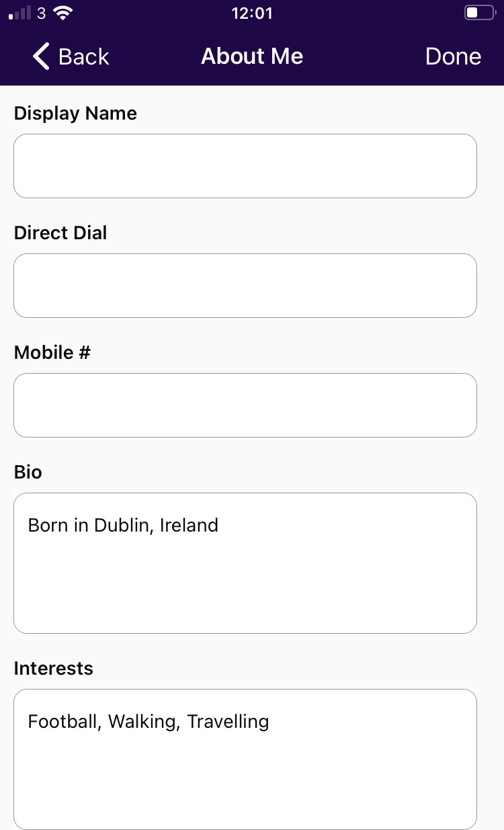Tap the Wi-Fi status icon
The height and width of the screenshot is (830, 504).
[x=64, y=13]
